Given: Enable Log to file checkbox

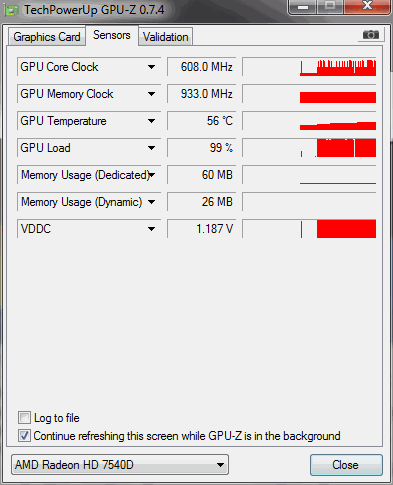Looking at the screenshot, I should tap(24, 418).
